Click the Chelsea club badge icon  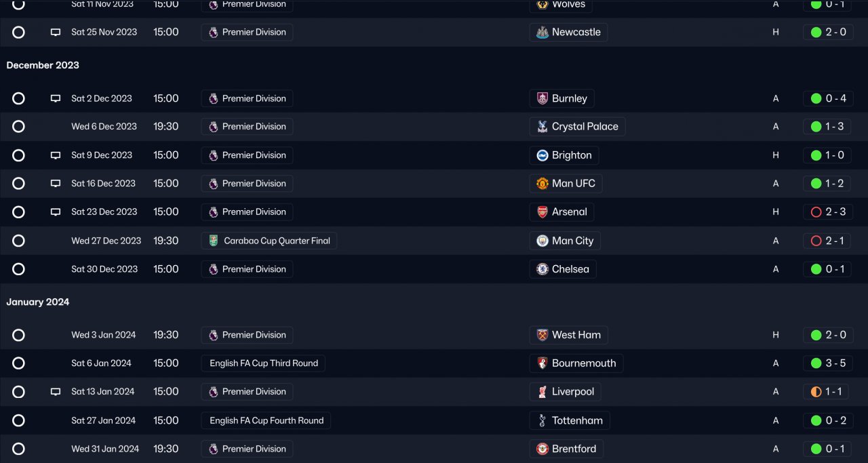(x=542, y=269)
